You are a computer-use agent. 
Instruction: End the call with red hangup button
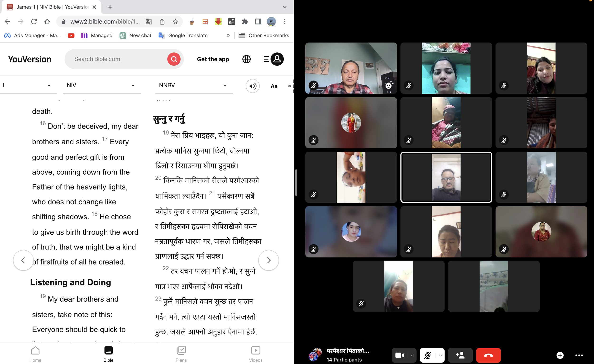pyautogui.click(x=488, y=355)
